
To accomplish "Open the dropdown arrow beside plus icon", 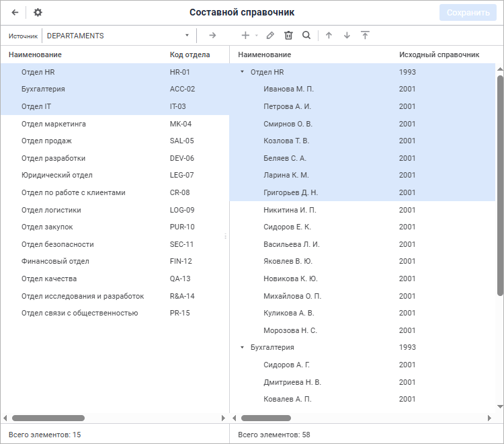I will click(x=257, y=36).
